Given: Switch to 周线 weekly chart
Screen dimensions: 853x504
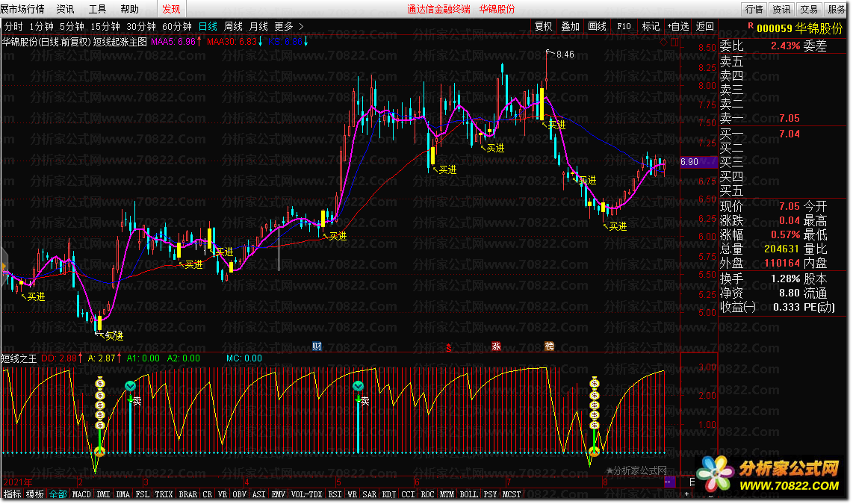Looking at the screenshot, I should 233,26.
